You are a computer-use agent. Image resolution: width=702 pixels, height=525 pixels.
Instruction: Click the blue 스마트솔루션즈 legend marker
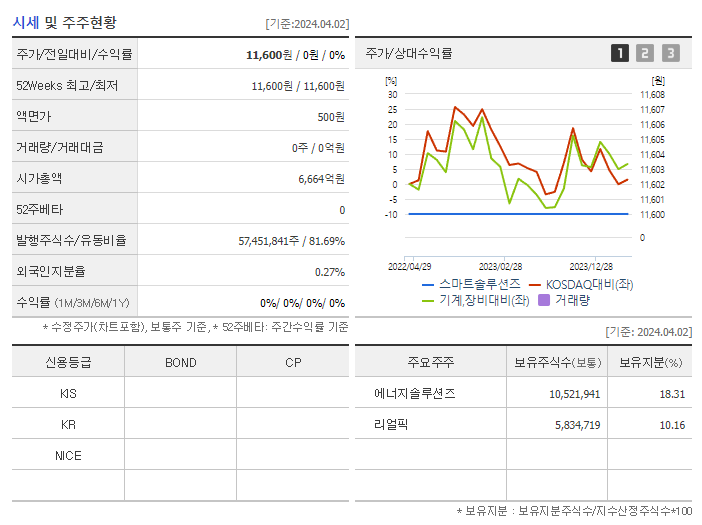point(428,285)
